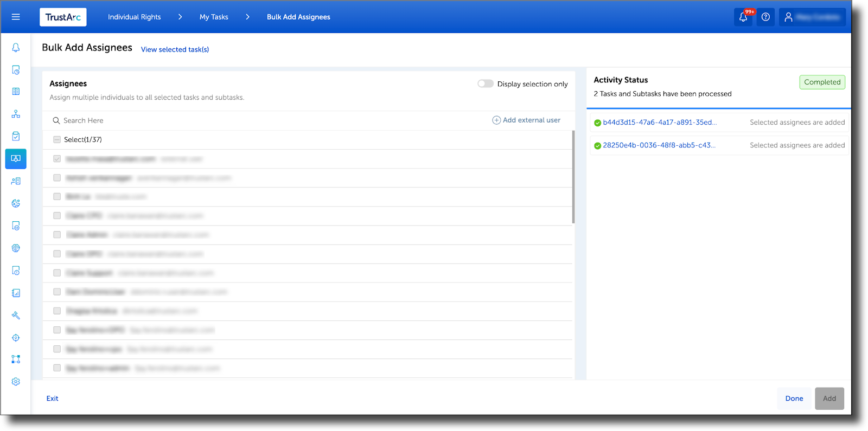Viewport: 868px width, 431px height.
Task: Open task b44d3d15-47a6-4a17-a891-35ed link
Action: pos(660,122)
